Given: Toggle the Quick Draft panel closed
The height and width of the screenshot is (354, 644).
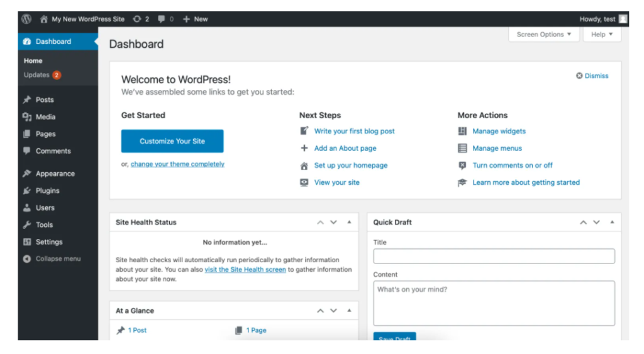Looking at the screenshot, I should point(612,222).
